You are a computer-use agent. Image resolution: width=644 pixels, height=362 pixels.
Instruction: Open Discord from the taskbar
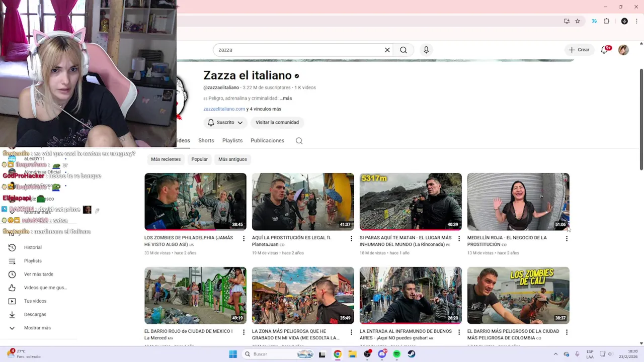point(382,354)
